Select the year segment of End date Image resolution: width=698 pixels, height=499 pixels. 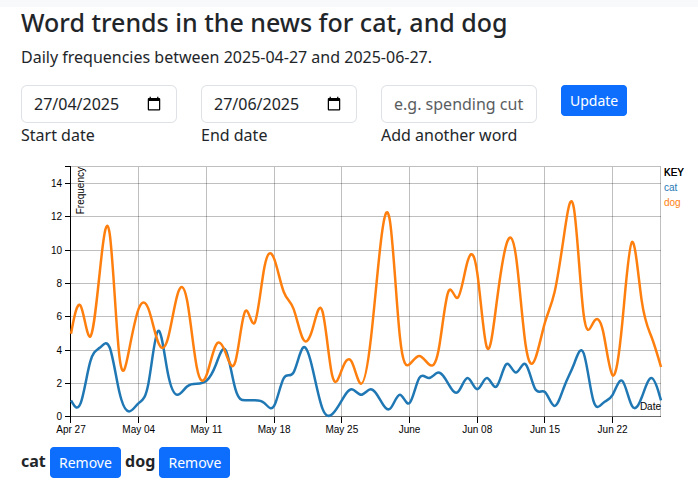click(x=279, y=104)
